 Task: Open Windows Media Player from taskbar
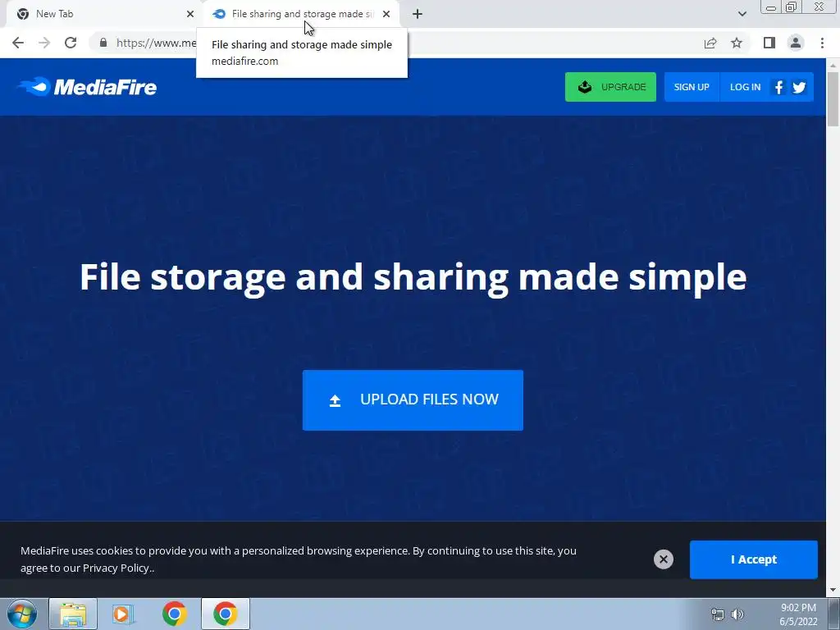coord(123,614)
